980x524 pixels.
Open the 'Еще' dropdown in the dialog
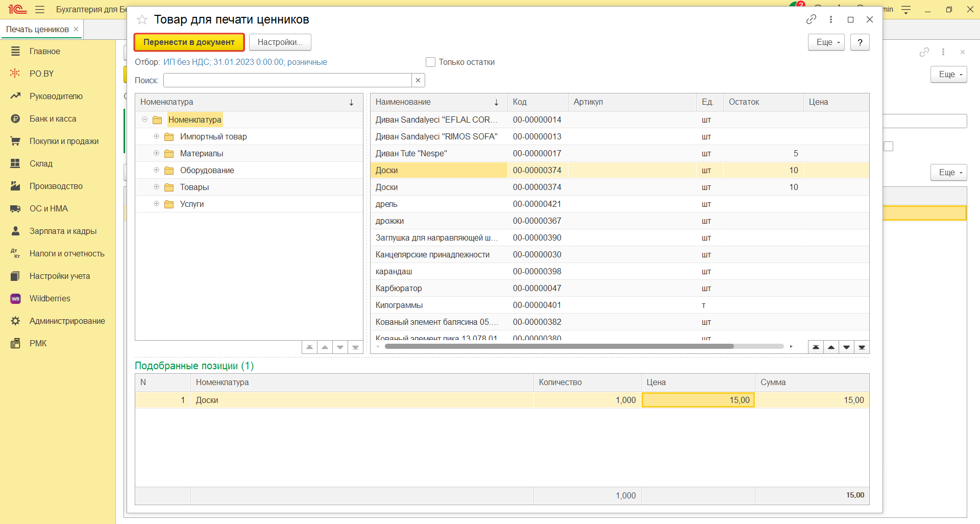(x=826, y=42)
